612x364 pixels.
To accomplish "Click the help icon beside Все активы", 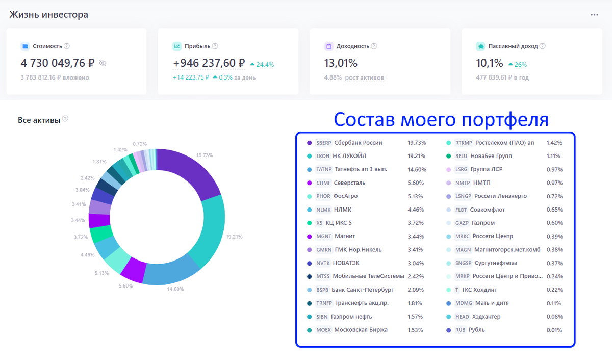I will click(x=65, y=119).
